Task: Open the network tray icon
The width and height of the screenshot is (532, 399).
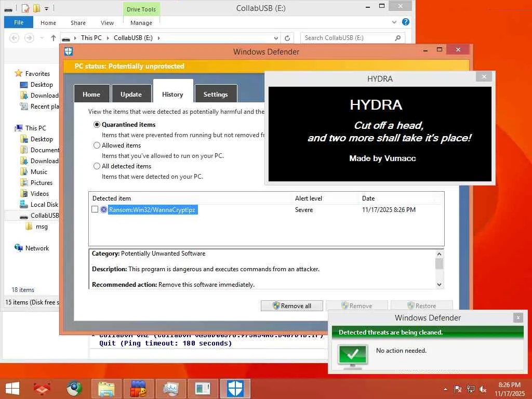Action: click(x=470, y=389)
